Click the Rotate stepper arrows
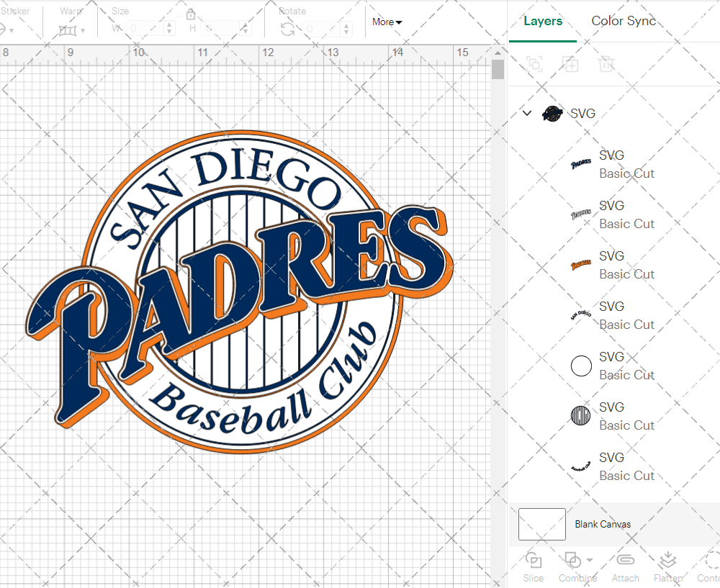This screenshot has height=588, width=720. pyautogui.click(x=346, y=30)
